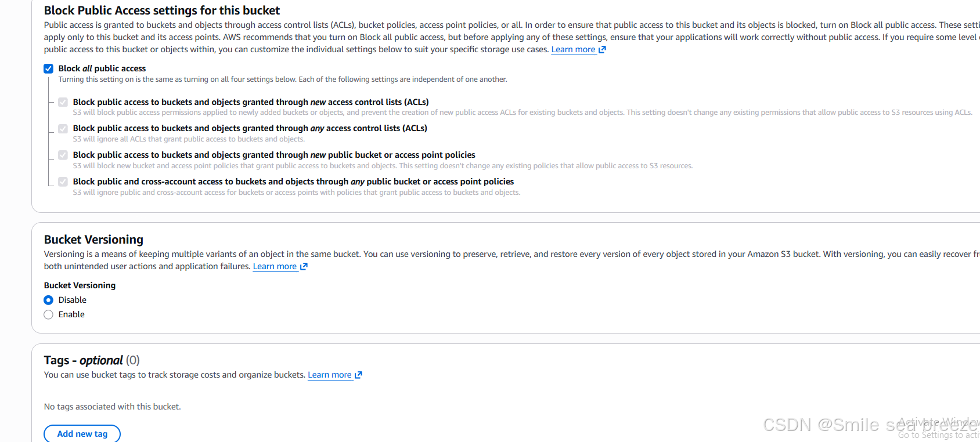Select Disable for Bucket Versioning
The width and height of the screenshot is (980, 442).
click(x=48, y=300)
